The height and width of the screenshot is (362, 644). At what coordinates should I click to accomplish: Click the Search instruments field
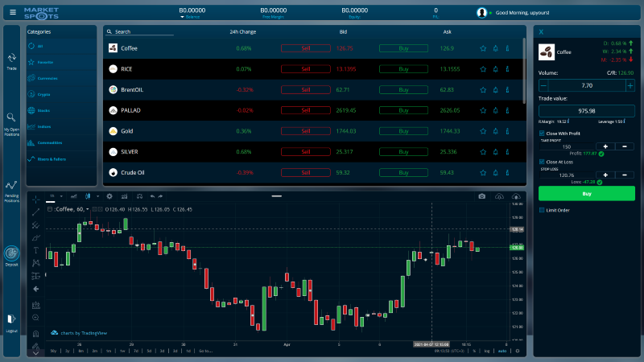[x=139, y=31]
